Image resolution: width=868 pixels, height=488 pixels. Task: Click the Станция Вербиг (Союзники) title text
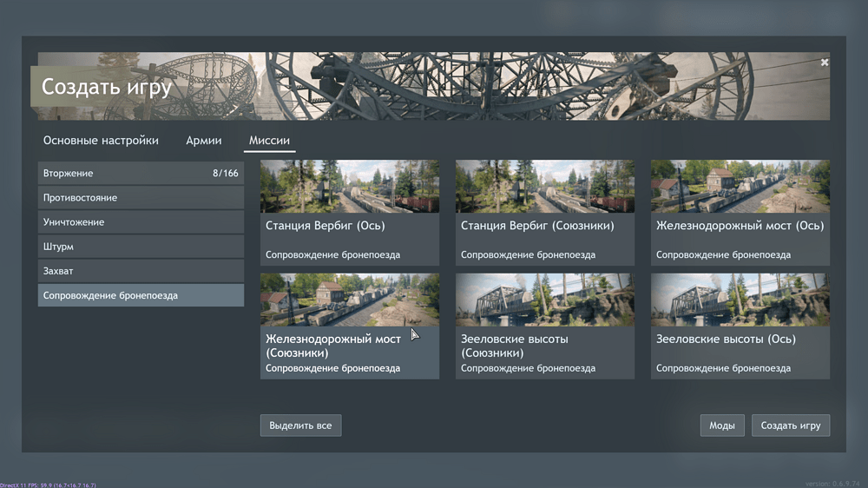(x=537, y=226)
